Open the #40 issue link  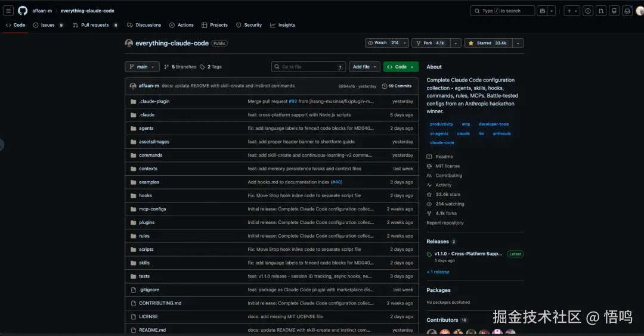(x=336, y=182)
